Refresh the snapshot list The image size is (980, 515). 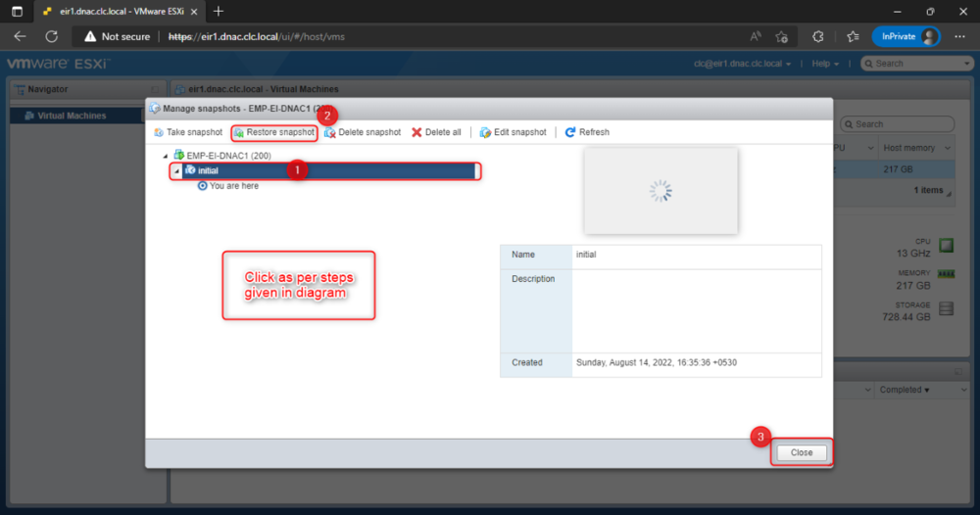click(587, 132)
